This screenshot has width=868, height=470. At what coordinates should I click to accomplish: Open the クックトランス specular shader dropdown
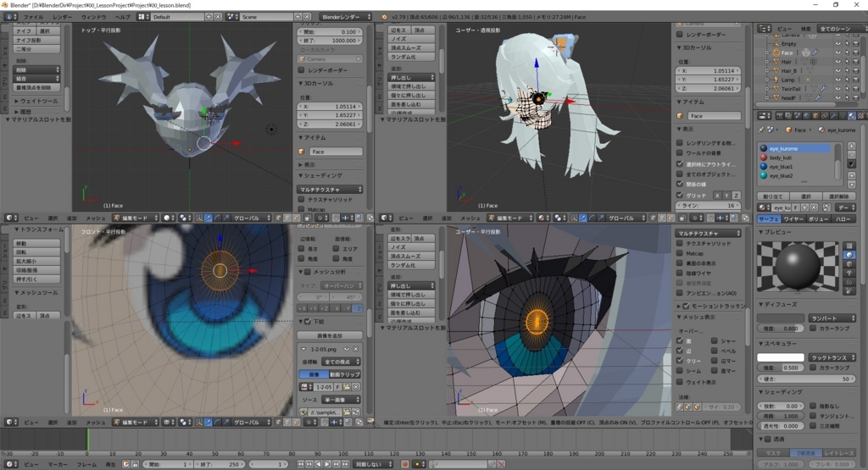click(832, 357)
